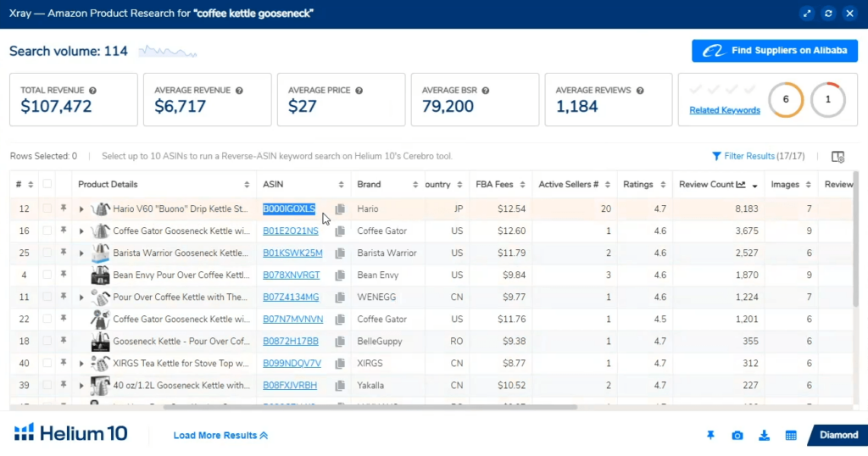Sort by Brand column
This screenshot has width=868, height=456.
point(415,185)
